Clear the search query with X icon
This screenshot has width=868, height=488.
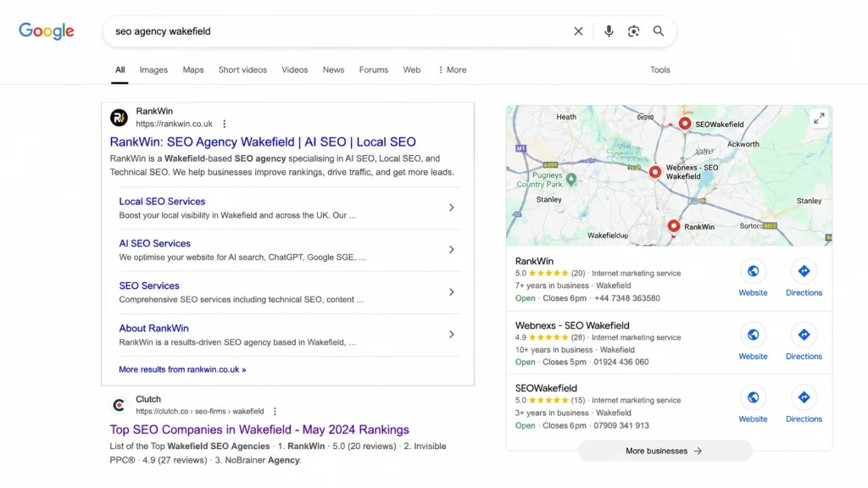(578, 31)
